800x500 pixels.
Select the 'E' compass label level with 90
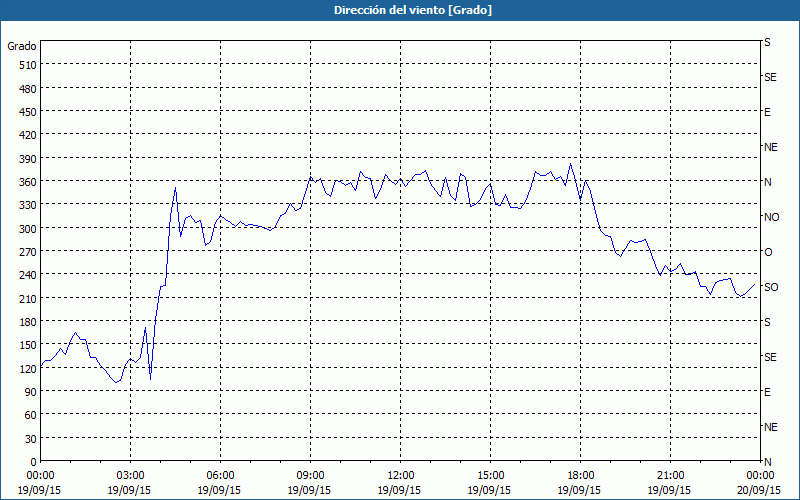pos(767,392)
